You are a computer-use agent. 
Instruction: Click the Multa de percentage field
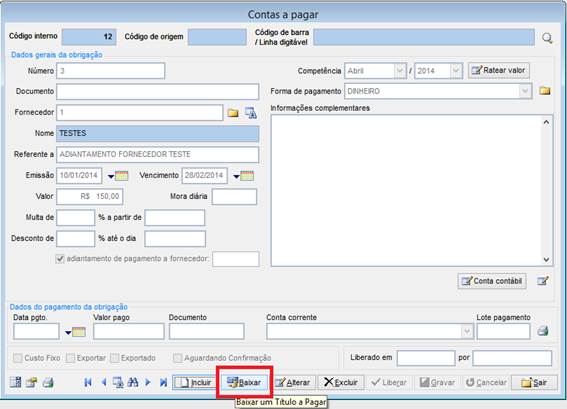click(76, 218)
